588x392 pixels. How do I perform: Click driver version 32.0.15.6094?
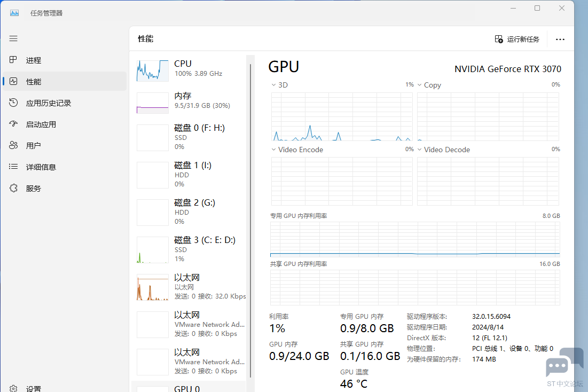[x=491, y=317]
